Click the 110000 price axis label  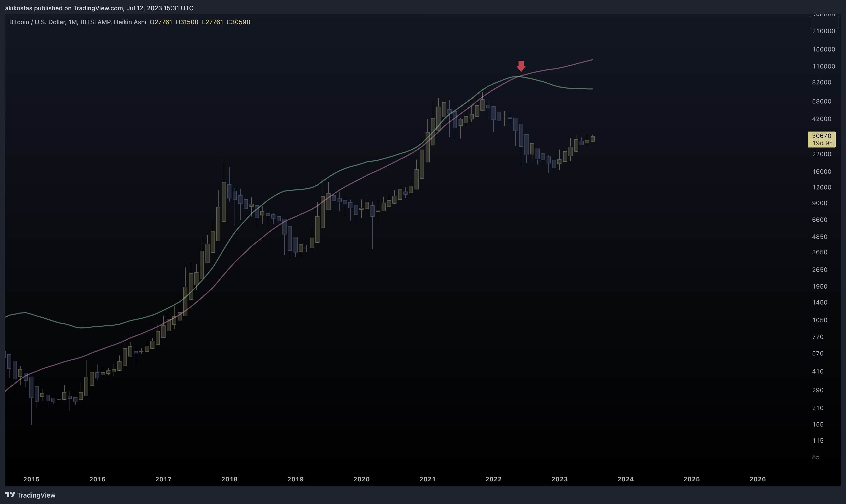click(x=824, y=67)
